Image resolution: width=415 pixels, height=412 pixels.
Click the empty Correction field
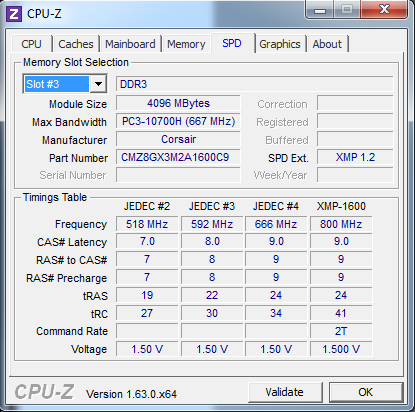[355, 103]
